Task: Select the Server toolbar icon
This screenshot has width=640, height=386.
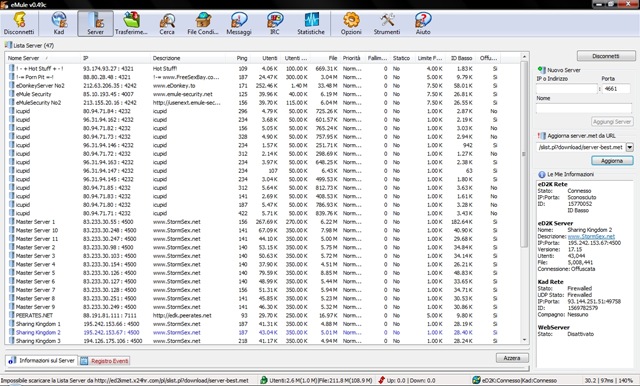Action: 95,23
